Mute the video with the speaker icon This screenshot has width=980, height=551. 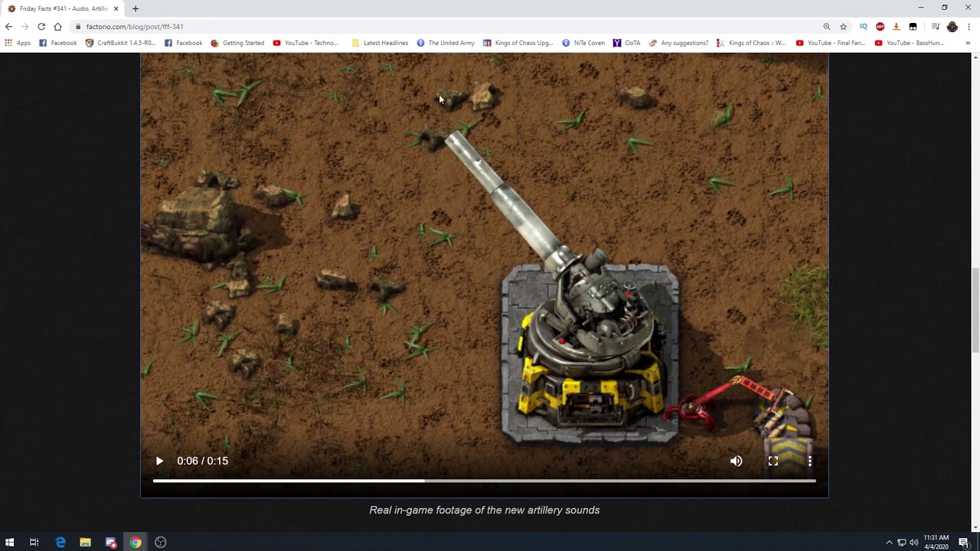click(737, 461)
